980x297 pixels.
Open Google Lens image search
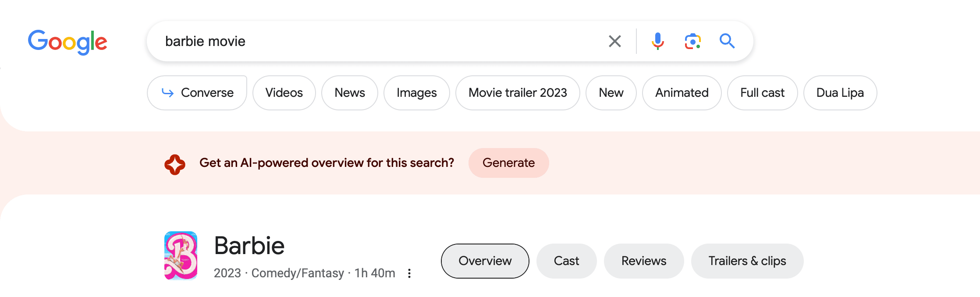point(692,41)
